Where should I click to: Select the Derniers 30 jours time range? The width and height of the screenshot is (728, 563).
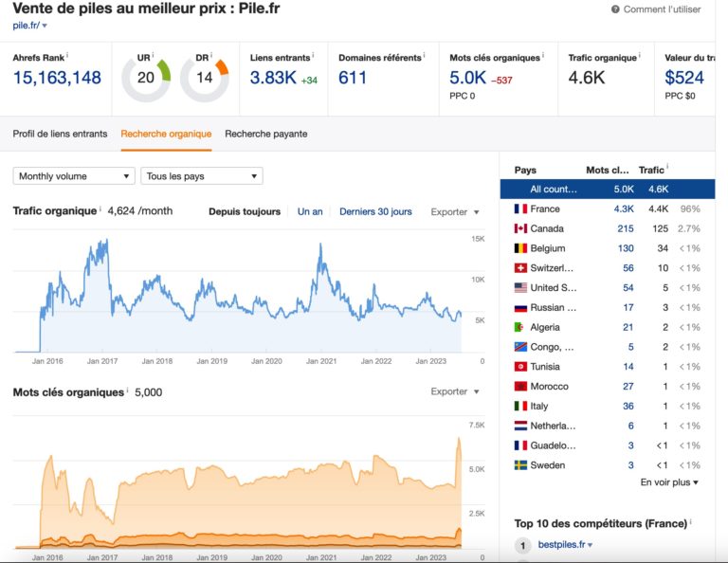[x=375, y=211]
